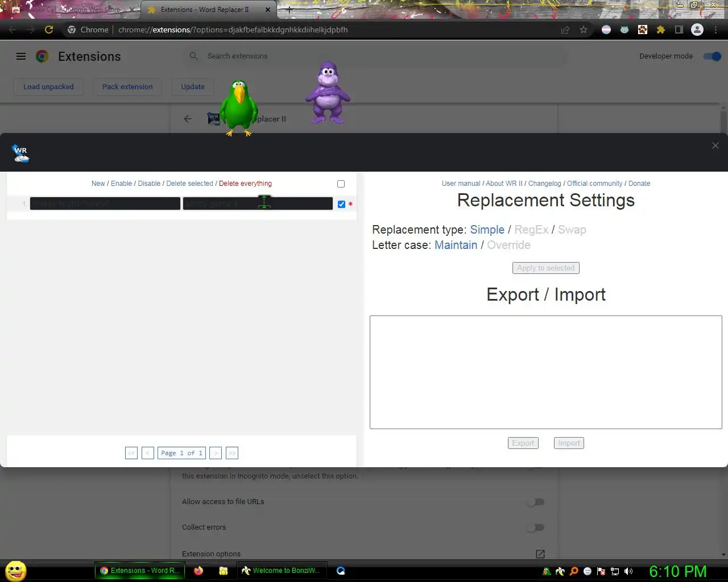Open the Donate link
This screenshot has height=582, width=728.
click(x=639, y=184)
